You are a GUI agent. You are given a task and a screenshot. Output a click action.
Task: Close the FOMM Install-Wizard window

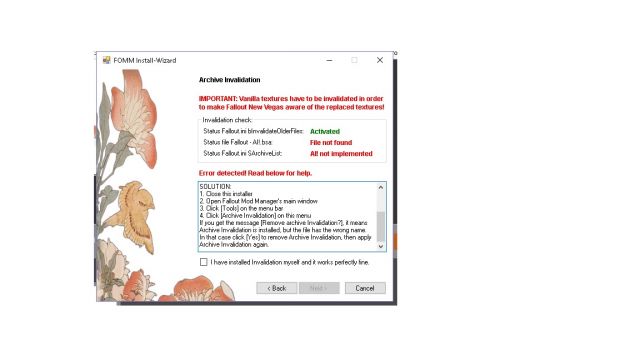pos(380,60)
